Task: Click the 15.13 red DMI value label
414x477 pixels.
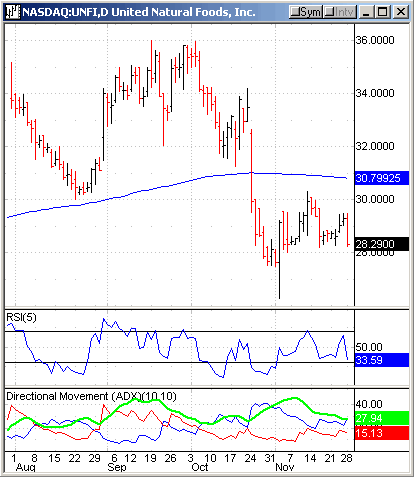Action: 382,433
